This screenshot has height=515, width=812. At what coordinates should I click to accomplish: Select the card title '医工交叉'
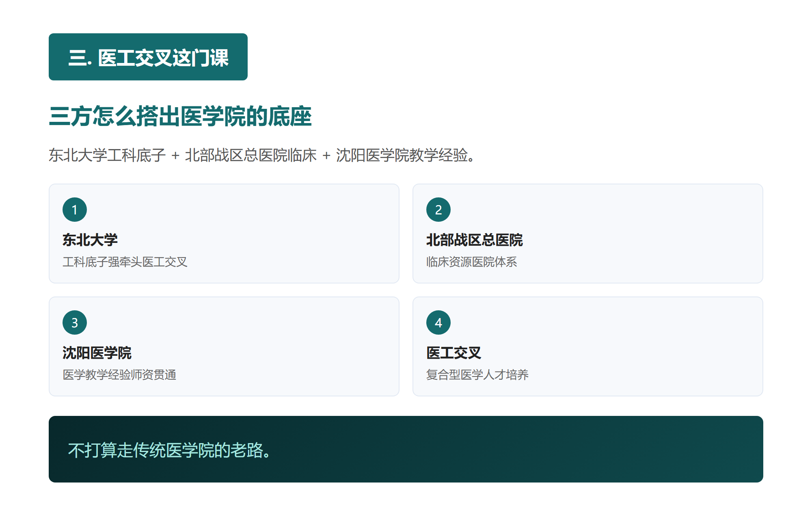click(454, 353)
